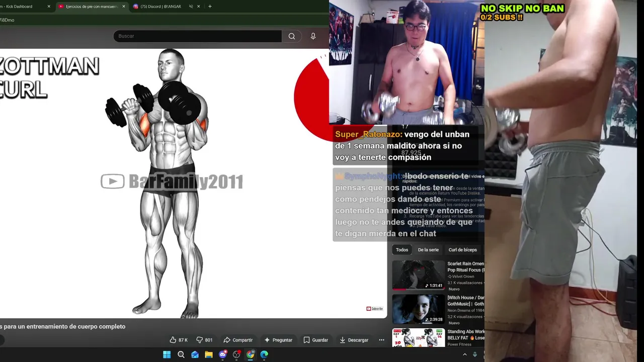Click the Zottman Curl video player

(x=193, y=183)
